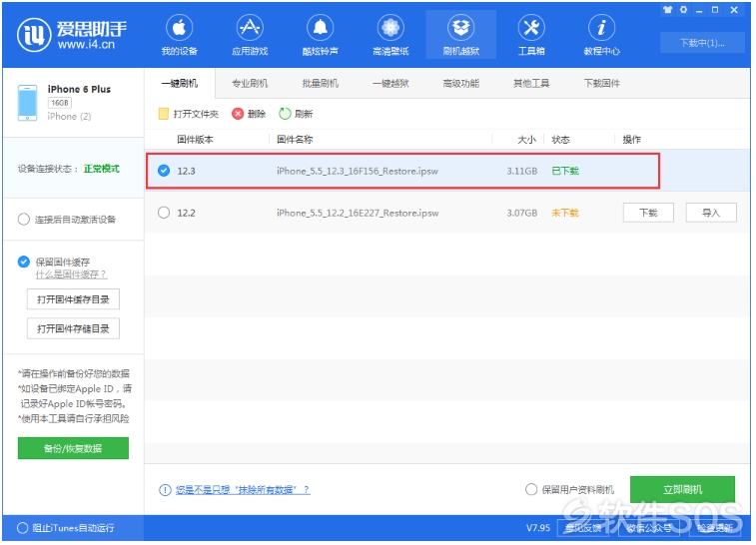Click green 备份/恢复数据 button
The width and height of the screenshot is (756, 545).
click(x=73, y=449)
